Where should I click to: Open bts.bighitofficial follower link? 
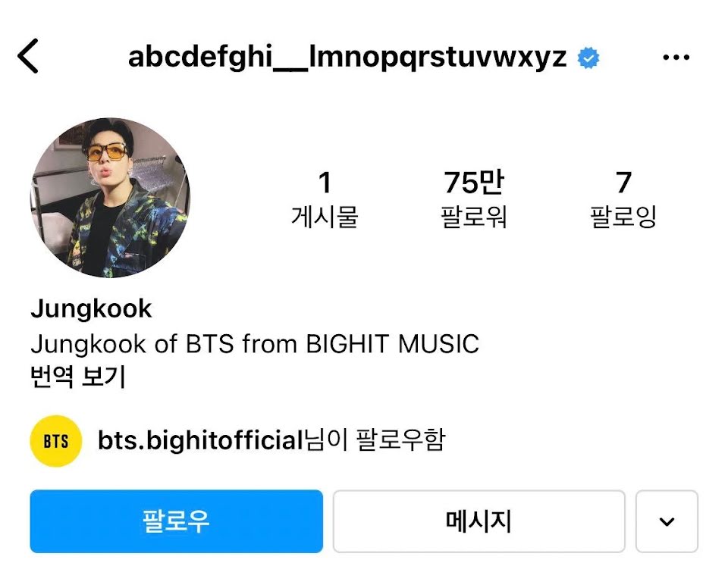click(200, 440)
